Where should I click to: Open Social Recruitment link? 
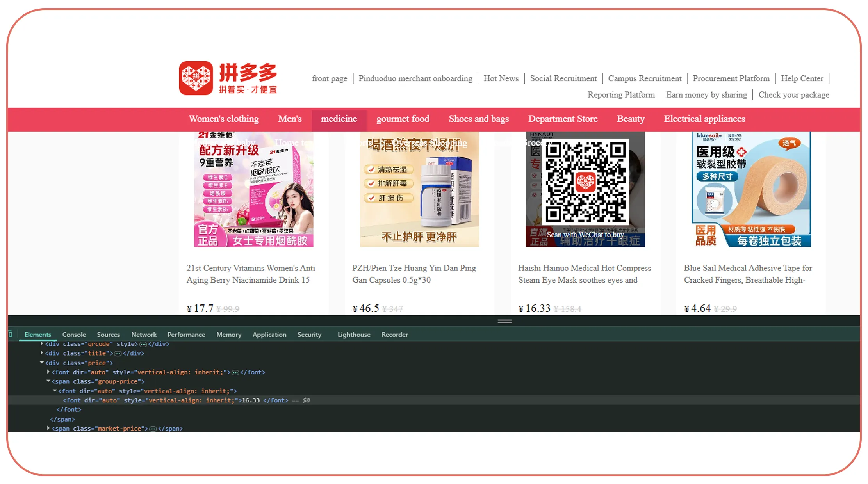point(563,78)
